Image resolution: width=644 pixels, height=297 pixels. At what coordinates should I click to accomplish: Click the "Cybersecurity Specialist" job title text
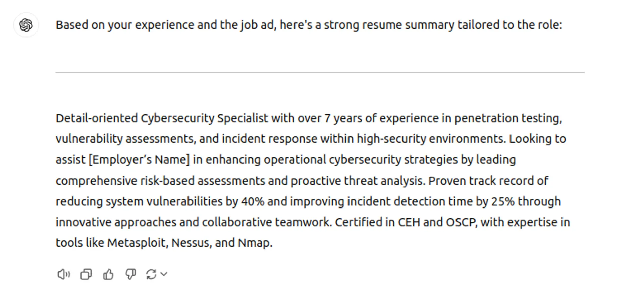click(204, 118)
